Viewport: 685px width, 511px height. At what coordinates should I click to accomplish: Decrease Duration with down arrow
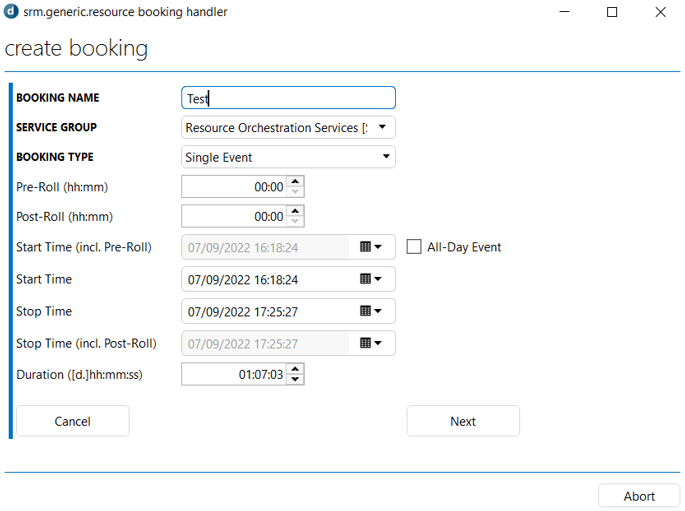click(295, 379)
